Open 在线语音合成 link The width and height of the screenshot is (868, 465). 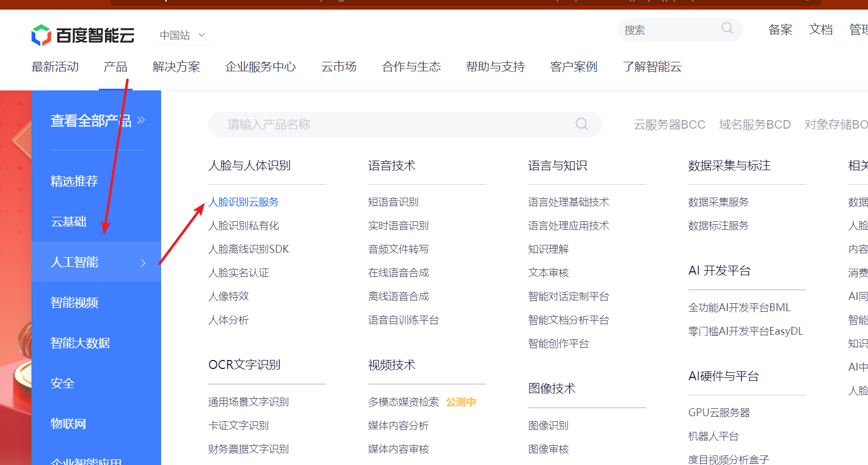tap(399, 273)
